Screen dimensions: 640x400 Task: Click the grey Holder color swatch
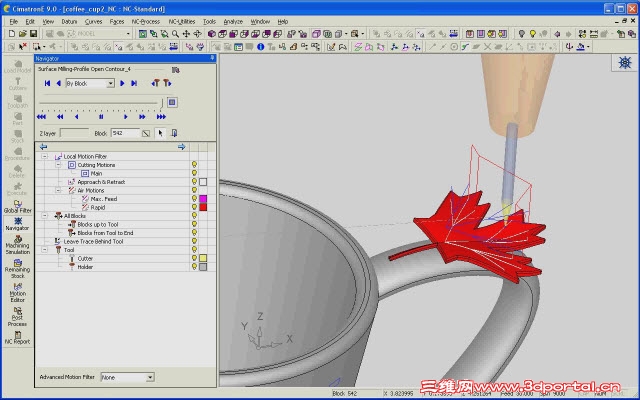click(x=203, y=267)
